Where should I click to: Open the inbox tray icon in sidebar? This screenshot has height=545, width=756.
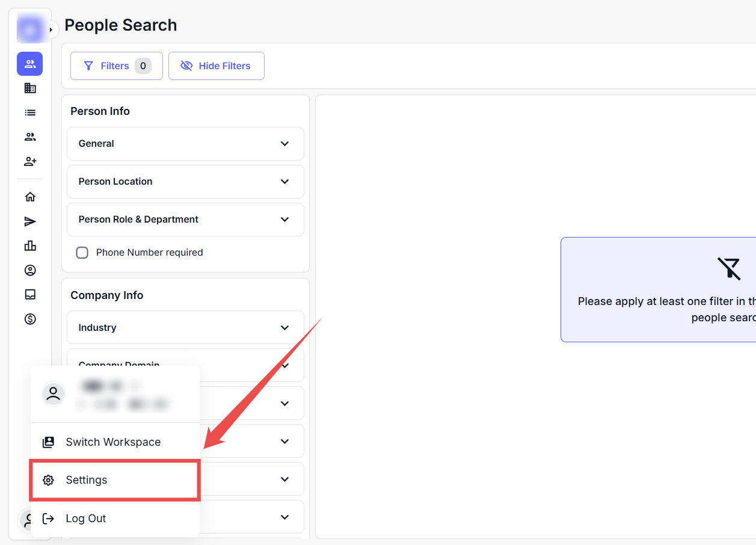pyautogui.click(x=29, y=294)
